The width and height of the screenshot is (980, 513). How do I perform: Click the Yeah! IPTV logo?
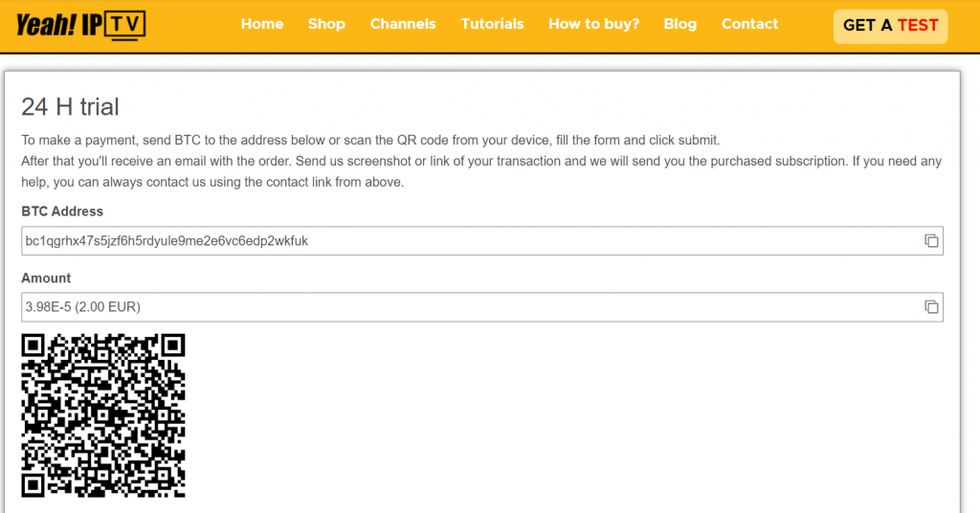click(80, 26)
